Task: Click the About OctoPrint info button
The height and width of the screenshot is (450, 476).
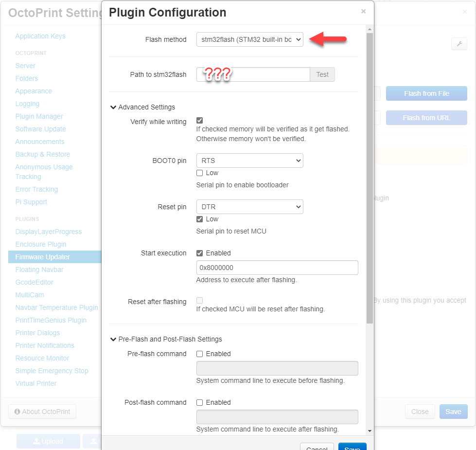Action: point(42,412)
